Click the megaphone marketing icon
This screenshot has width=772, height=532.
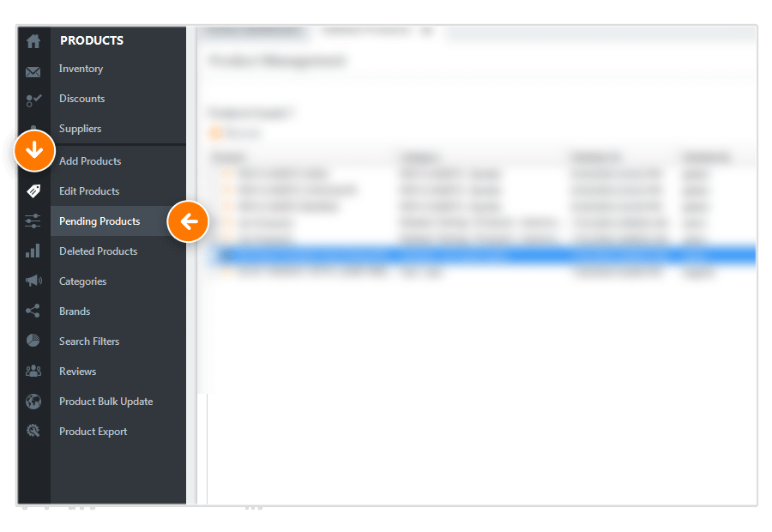pyautogui.click(x=33, y=281)
